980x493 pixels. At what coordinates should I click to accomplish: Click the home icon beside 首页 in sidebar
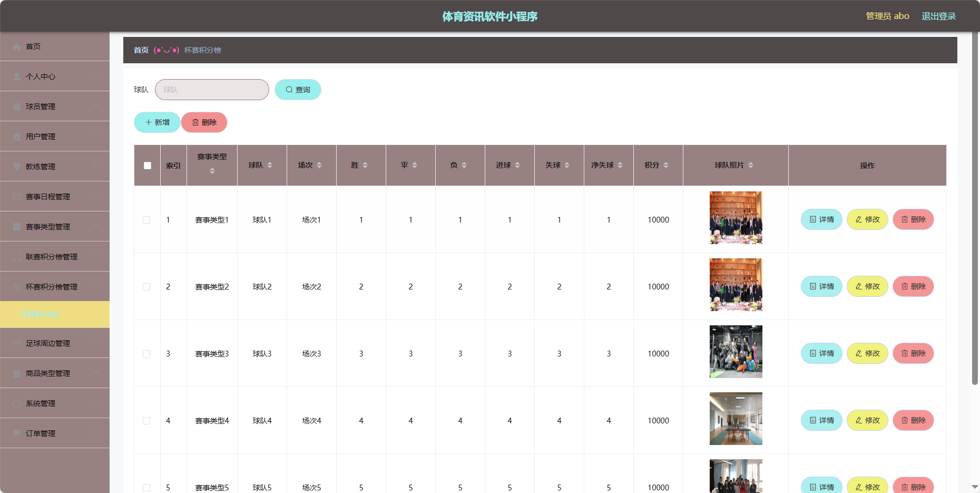click(x=17, y=47)
